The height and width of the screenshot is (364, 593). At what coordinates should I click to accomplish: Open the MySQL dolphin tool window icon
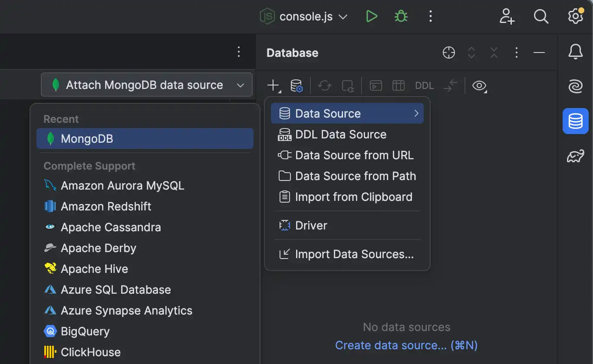tap(576, 156)
